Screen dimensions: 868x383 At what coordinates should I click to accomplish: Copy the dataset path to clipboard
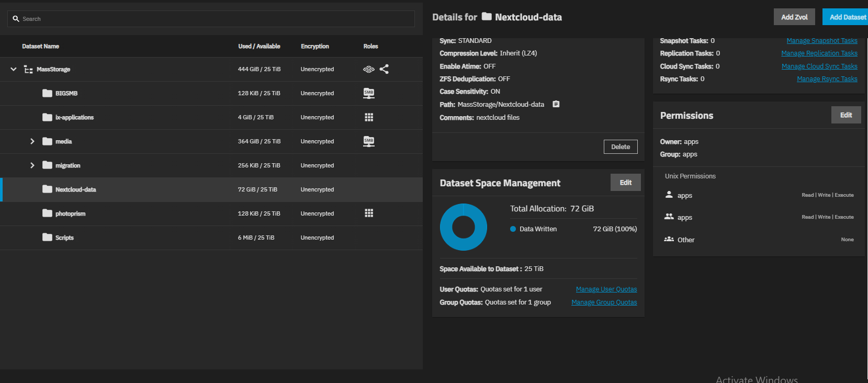click(x=556, y=104)
